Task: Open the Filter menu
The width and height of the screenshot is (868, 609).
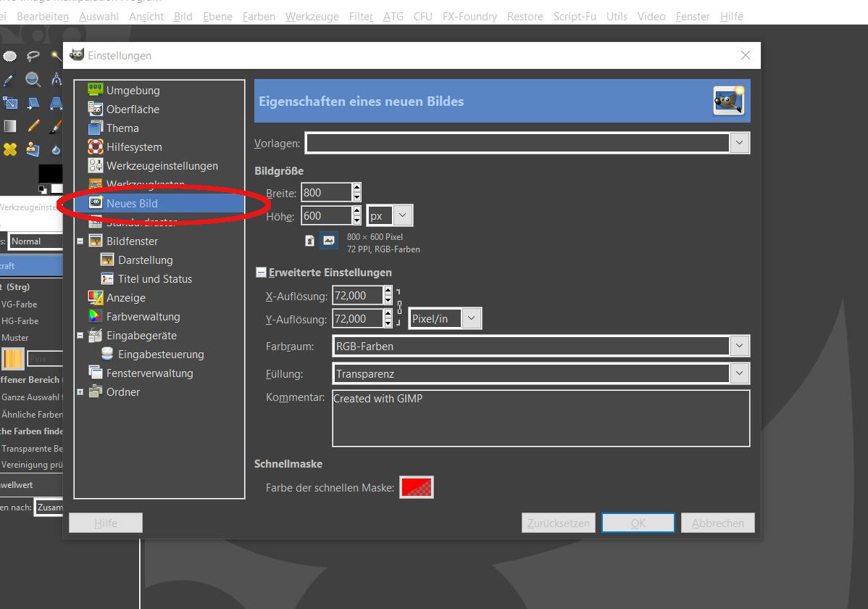Action: pos(361,16)
